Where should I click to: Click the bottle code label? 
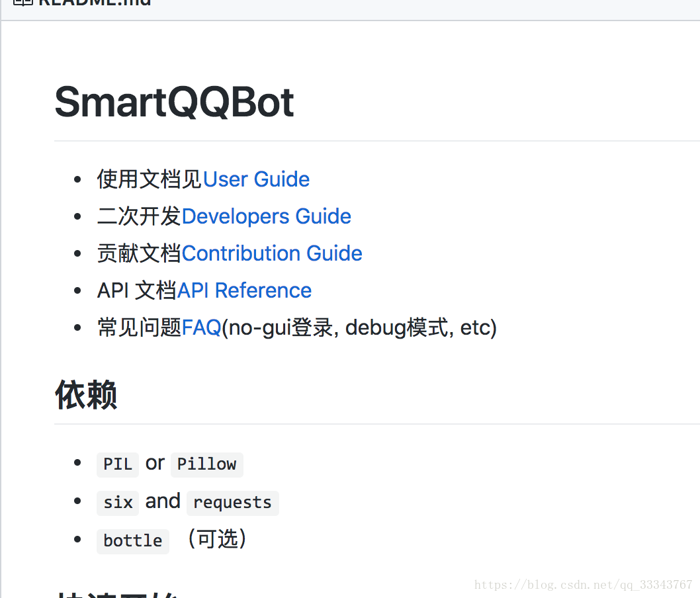133,541
